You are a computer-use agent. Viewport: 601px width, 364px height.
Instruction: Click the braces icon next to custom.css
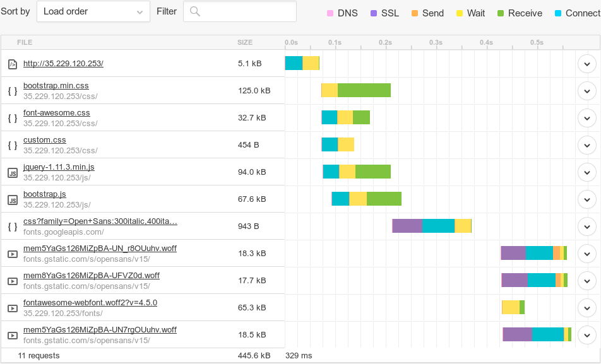(x=12, y=145)
